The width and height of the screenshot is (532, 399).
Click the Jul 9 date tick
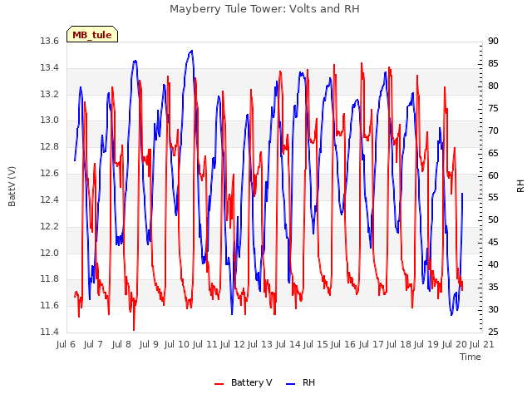coord(149,345)
